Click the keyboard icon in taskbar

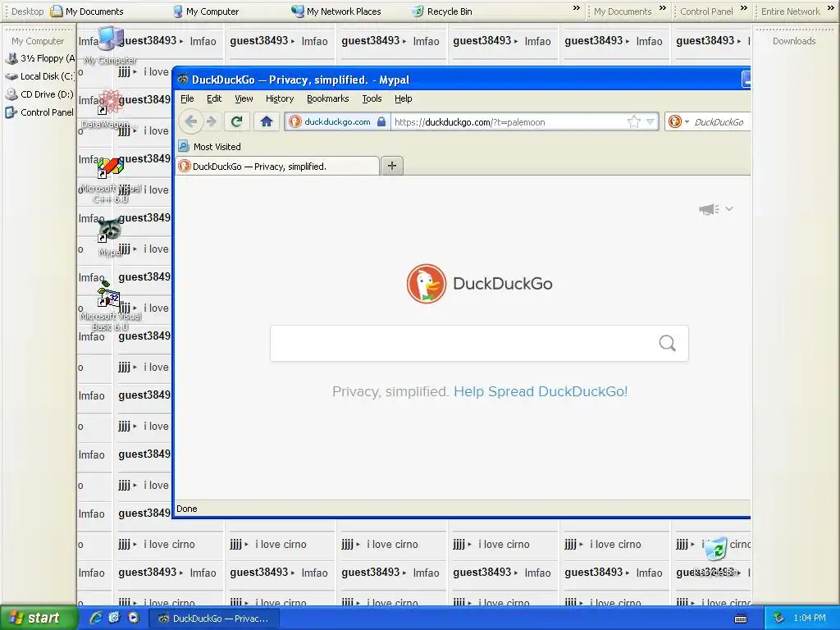[741, 619]
